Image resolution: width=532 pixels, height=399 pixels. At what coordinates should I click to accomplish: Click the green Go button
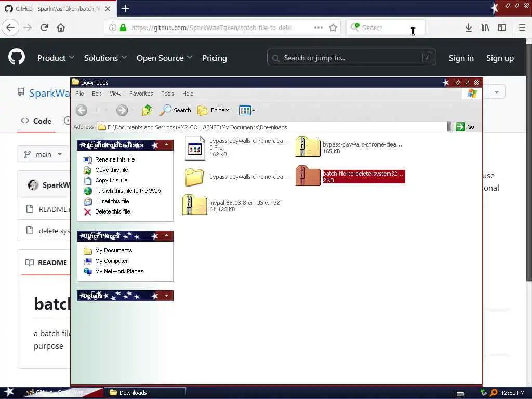pos(465,127)
